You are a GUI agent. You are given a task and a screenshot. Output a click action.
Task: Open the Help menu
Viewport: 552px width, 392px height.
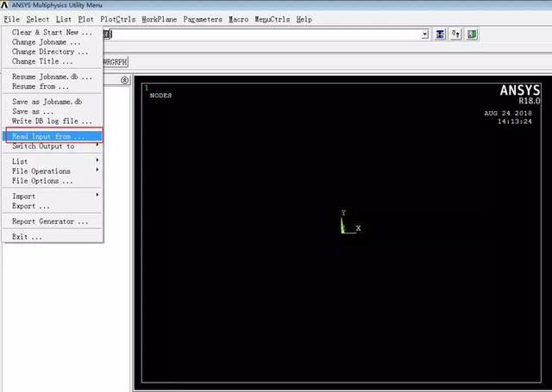coord(304,19)
